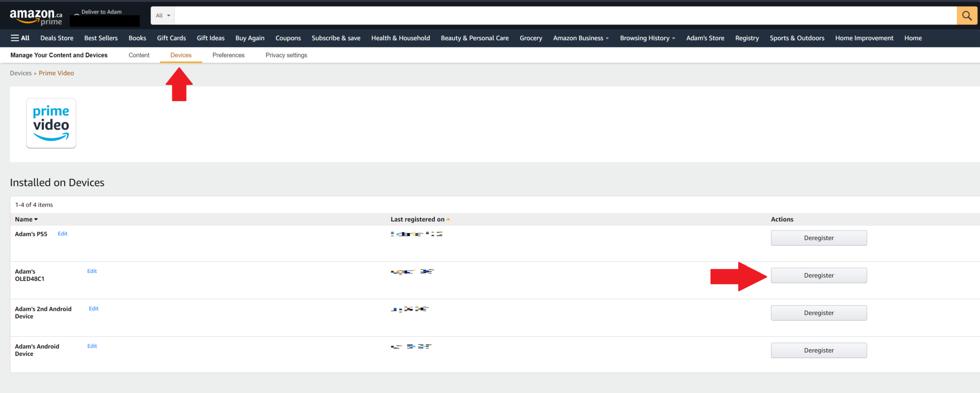Viewport: 980px width, 393px height.
Task: Deregister Adam's 2nd Android Device
Action: point(819,313)
